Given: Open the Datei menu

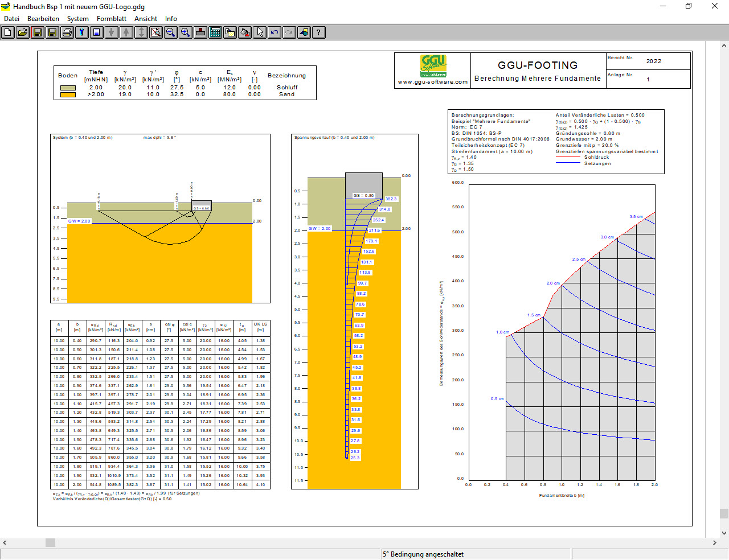Looking at the screenshot, I should [11, 19].
